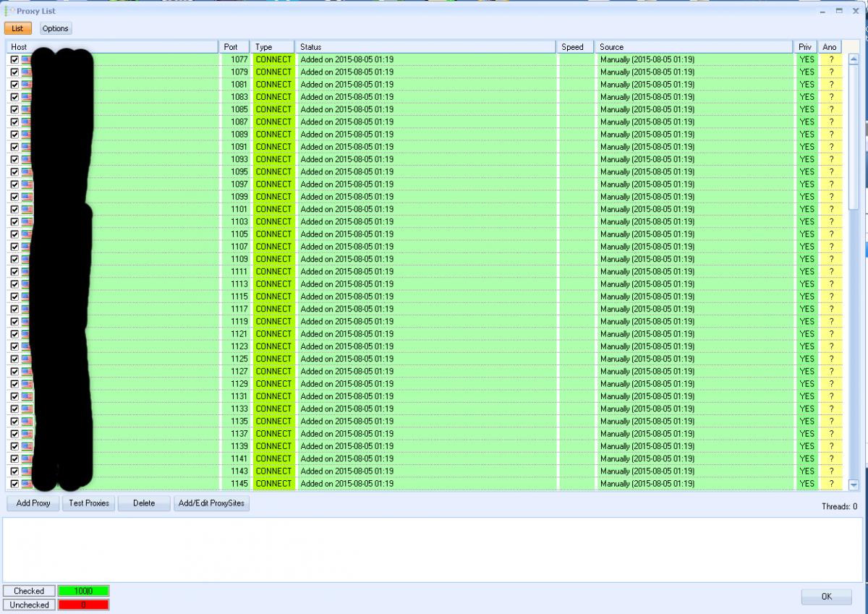868x614 pixels.
Task: Click the US flag in port 1111 row
Action: (27, 271)
